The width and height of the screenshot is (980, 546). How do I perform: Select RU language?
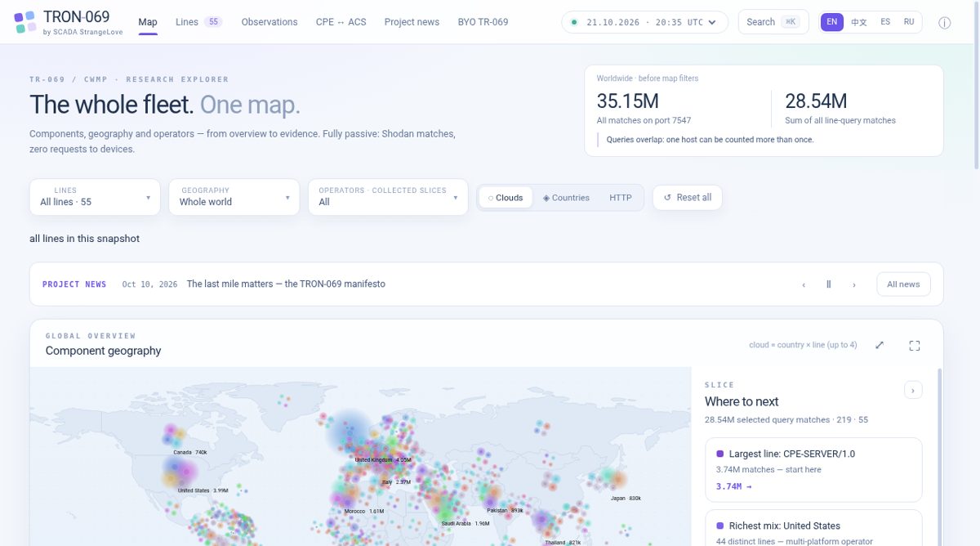pyautogui.click(x=909, y=22)
